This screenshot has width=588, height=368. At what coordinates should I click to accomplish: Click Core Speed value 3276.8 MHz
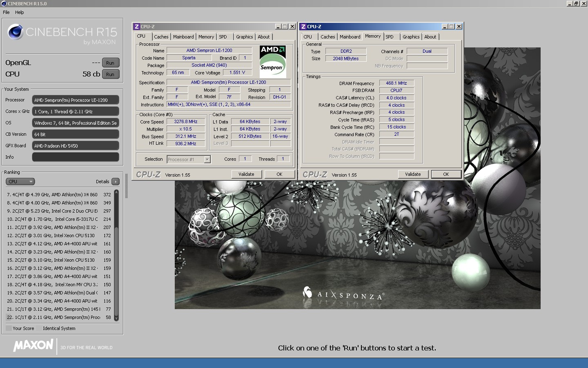pos(185,122)
